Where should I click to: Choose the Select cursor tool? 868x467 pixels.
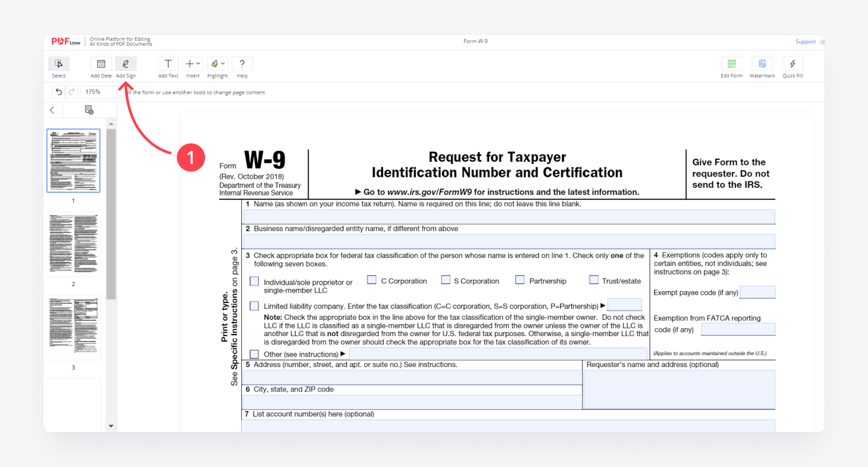(59, 64)
